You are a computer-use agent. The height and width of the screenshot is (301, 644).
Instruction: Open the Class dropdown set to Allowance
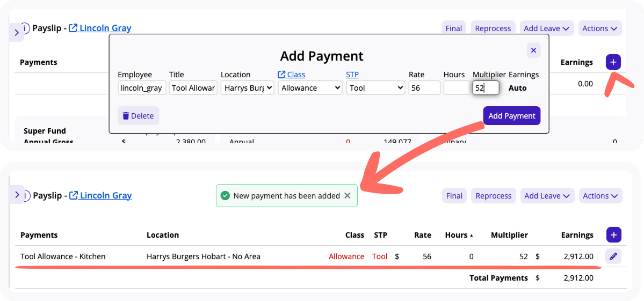tap(310, 88)
